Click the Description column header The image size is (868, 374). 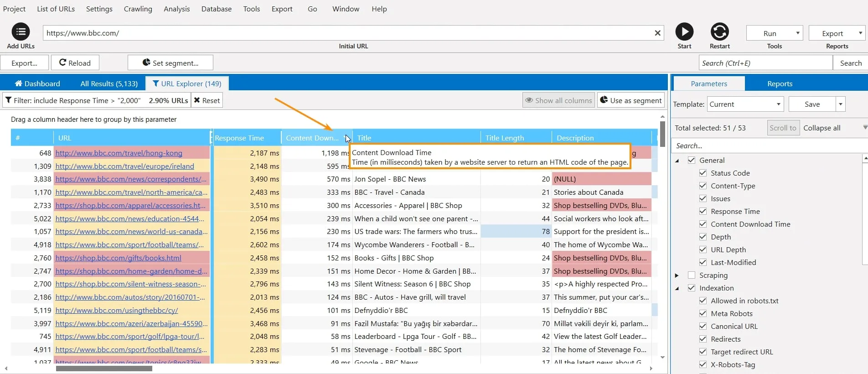601,138
